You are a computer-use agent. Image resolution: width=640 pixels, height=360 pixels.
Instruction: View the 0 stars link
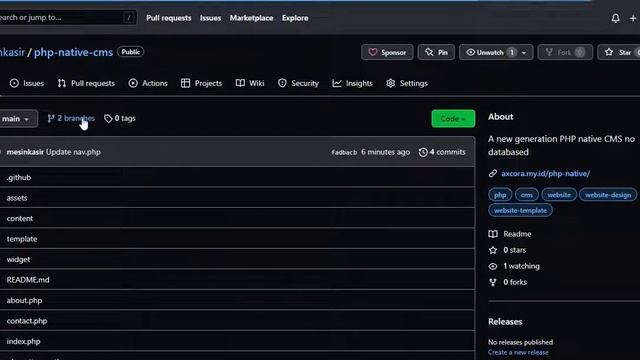click(x=514, y=250)
